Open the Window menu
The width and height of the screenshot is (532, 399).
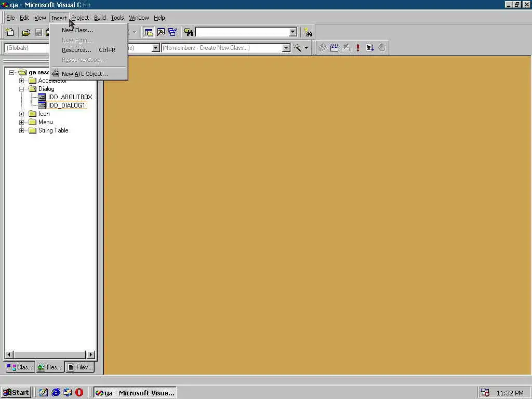[139, 18]
